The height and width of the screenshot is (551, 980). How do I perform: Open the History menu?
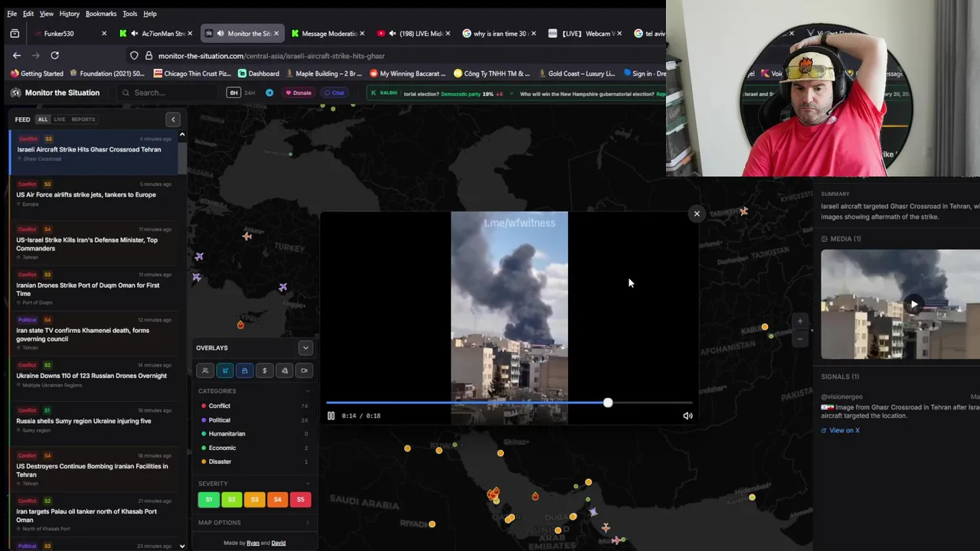(x=69, y=14)
